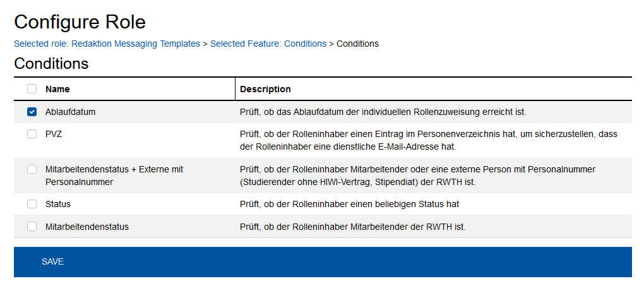
Task: Click the Mitarbeitendenstatus name in last row
Action: click(x=87, y=227)
